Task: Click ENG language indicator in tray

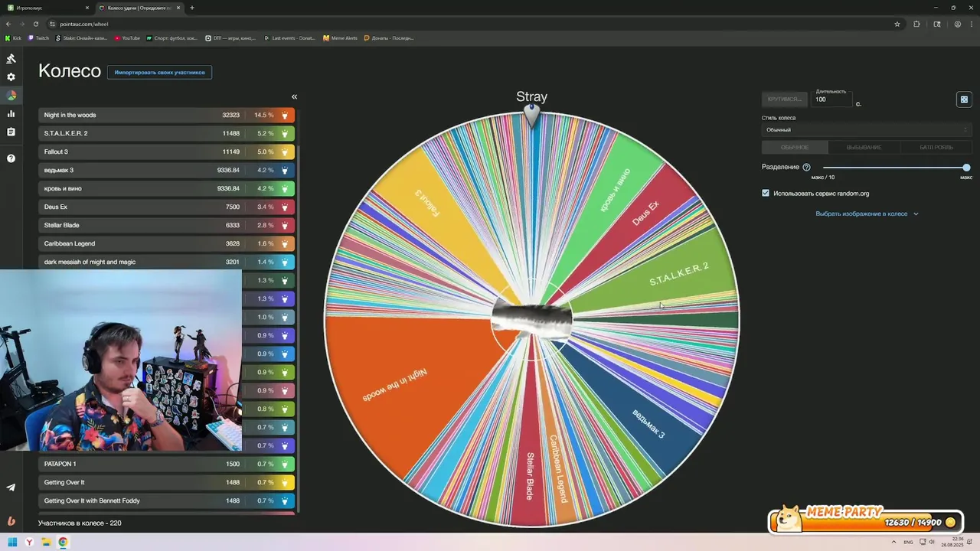Action: [x=908, y=542]
